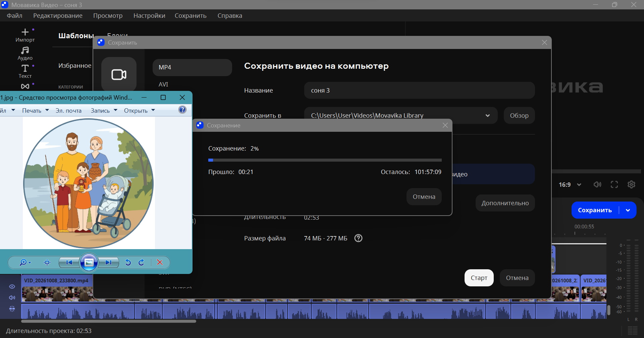Viewport: 644px width, 338px height.
Task: Open the Audio panel
Action: (25, 53)
